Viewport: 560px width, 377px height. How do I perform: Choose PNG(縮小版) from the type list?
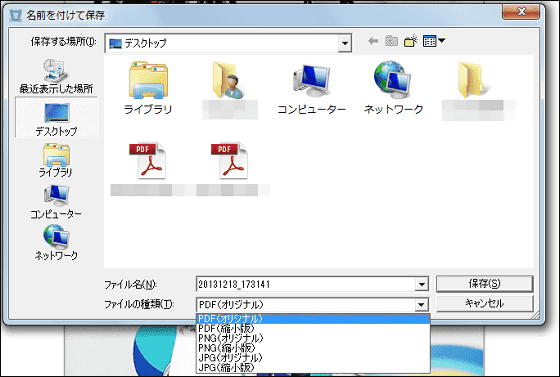313,347
